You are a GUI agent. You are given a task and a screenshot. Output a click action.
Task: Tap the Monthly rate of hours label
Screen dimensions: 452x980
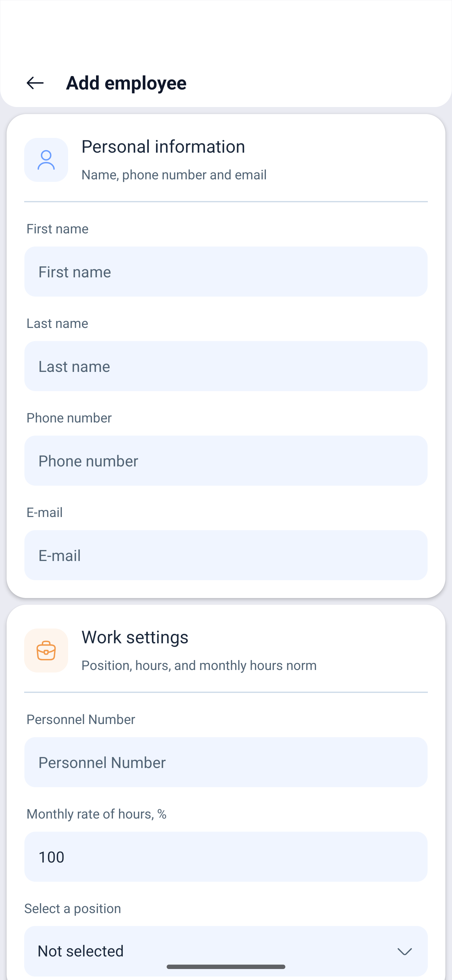[x=97, y=814]
